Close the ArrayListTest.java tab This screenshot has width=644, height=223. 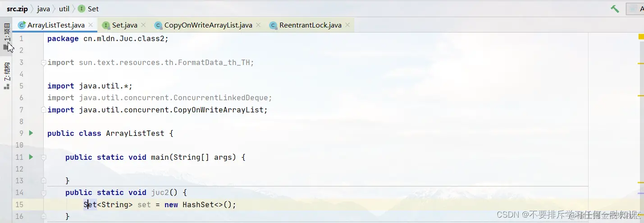tap(91, 25)
